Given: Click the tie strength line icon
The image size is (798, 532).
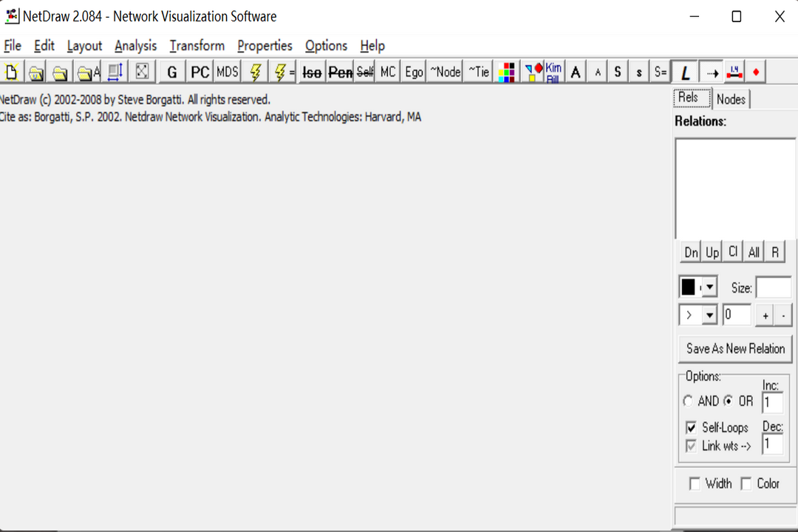Looking at the screenshot, I should point(734,72).
